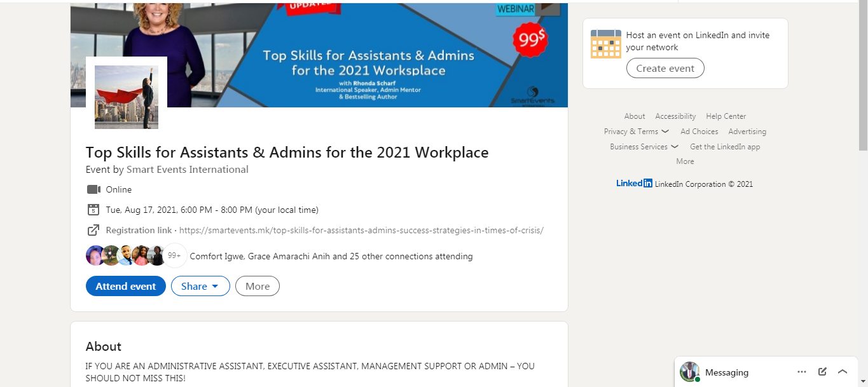
Task: Click the More button beside Share
Action: click(x=258, y=286)
